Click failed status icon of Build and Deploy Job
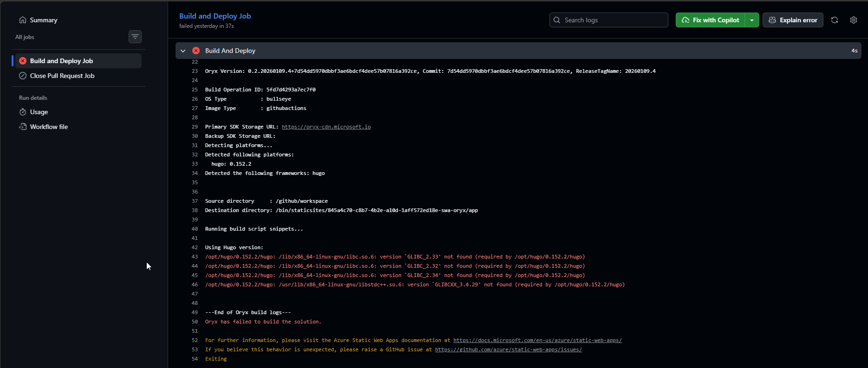The height and width of the screenshot is (368, 868). tap(23, 61)
